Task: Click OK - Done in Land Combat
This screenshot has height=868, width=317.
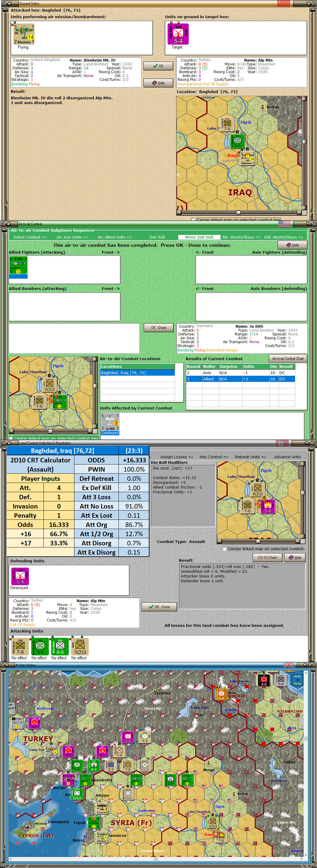Action: pos(160,607)
